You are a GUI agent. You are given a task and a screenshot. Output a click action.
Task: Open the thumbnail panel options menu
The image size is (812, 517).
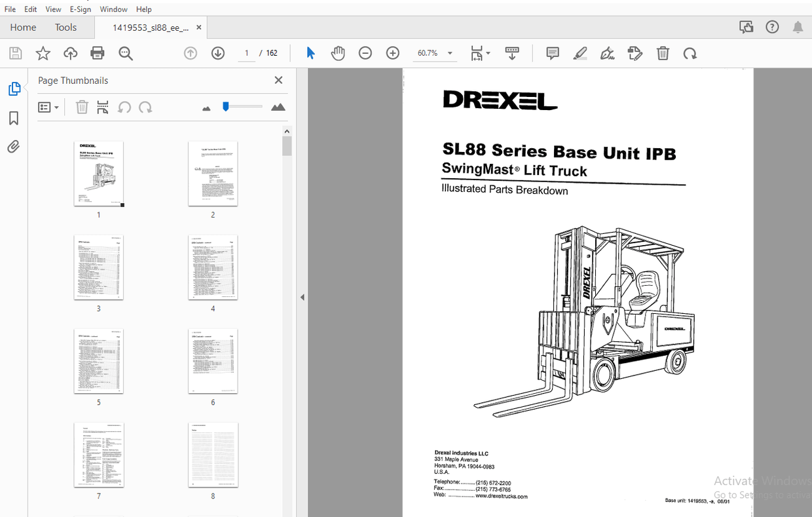coord(48,106)
